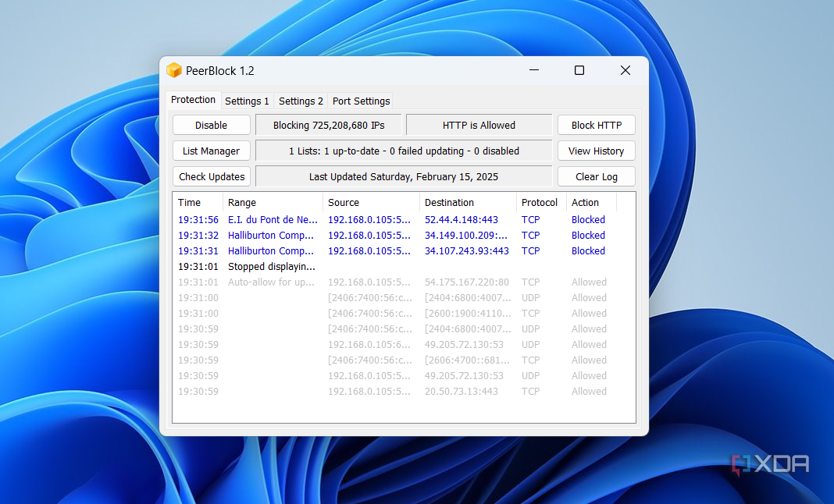Select the 19:31:31 time entry
This screenshot has height=504, width=834.
[x=198, y=251]
